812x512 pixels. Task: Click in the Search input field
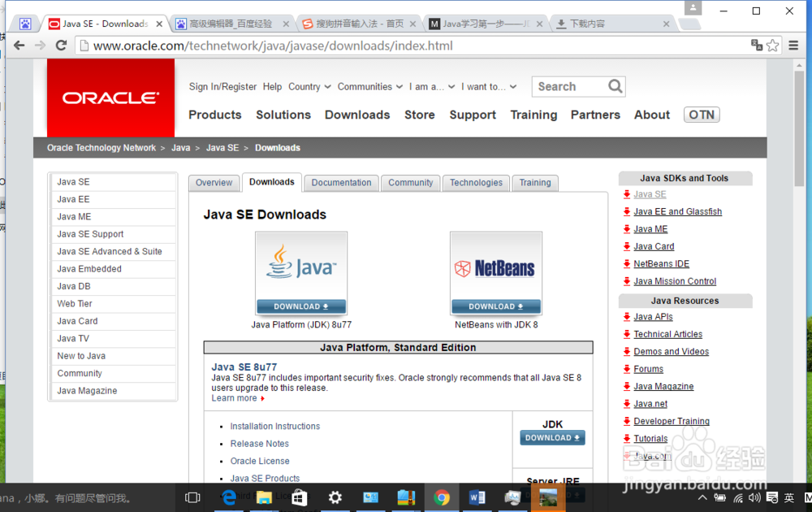click(570, 86)
